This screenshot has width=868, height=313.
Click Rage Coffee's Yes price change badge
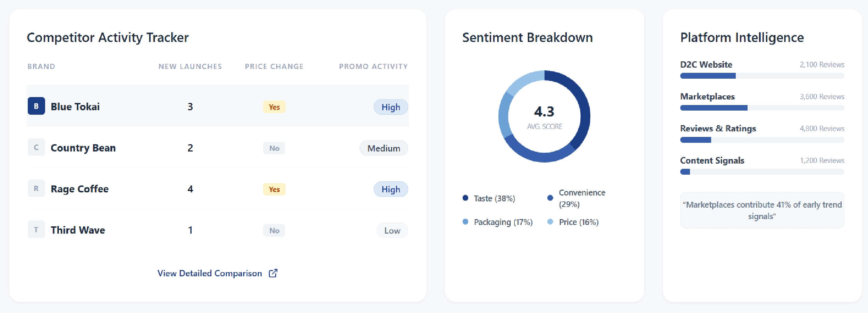point(274,189)
